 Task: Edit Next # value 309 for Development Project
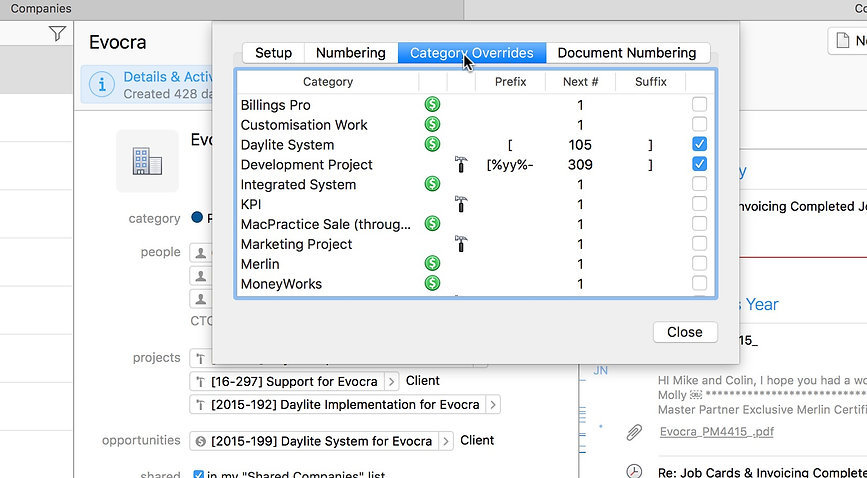[580, 164]
